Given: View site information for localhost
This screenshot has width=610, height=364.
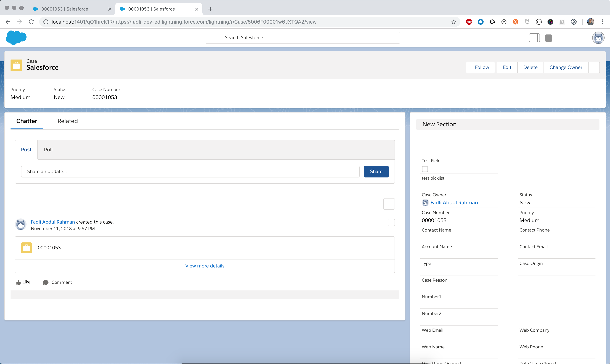Looking at the screenshot, I should click(x=46, y=22).
